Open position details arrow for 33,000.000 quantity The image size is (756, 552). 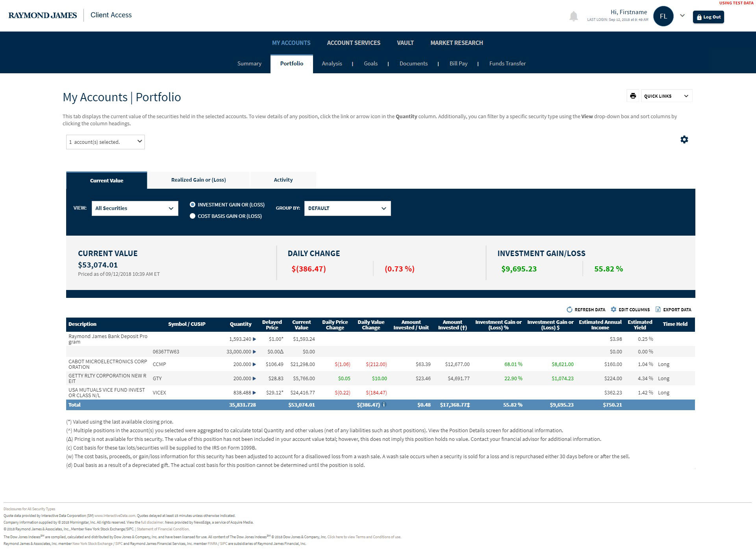[x=254, y=352]
